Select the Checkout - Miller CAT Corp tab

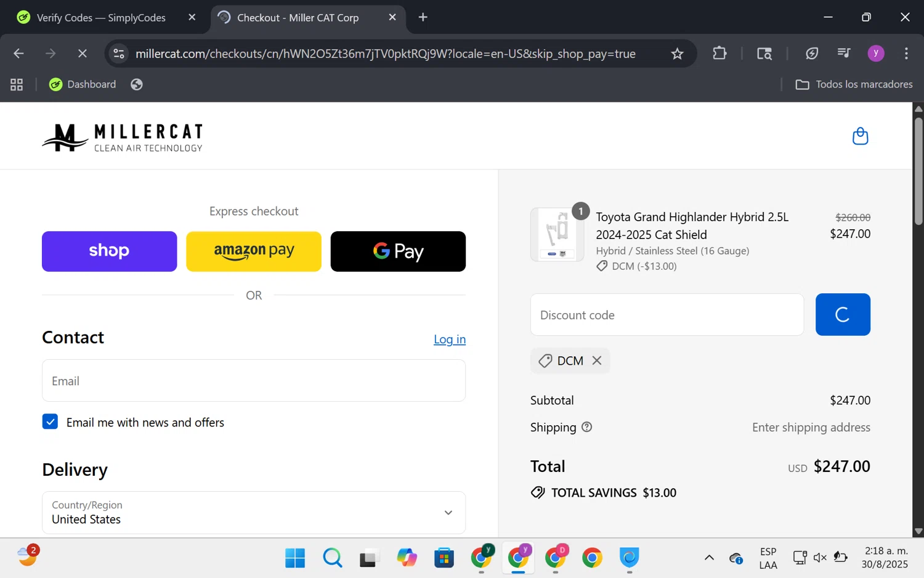(298, 17)
